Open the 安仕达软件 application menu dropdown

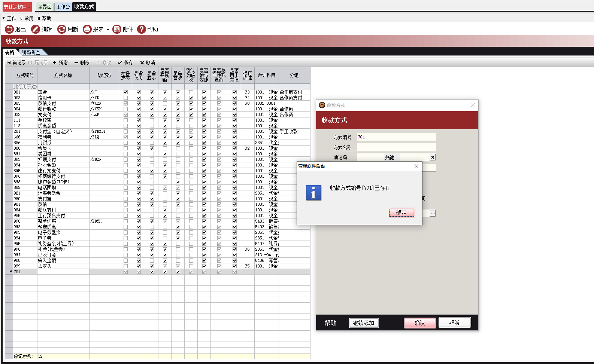pyautogui.click(x=17, y=7)
